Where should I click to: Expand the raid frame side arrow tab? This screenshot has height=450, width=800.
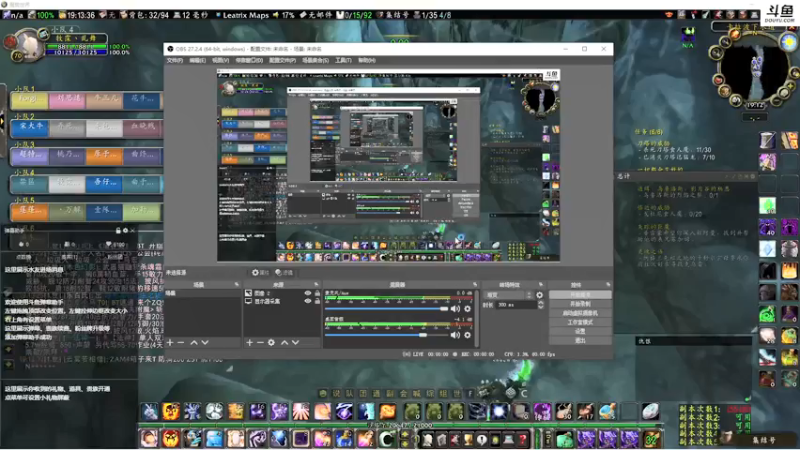[2, 121]
